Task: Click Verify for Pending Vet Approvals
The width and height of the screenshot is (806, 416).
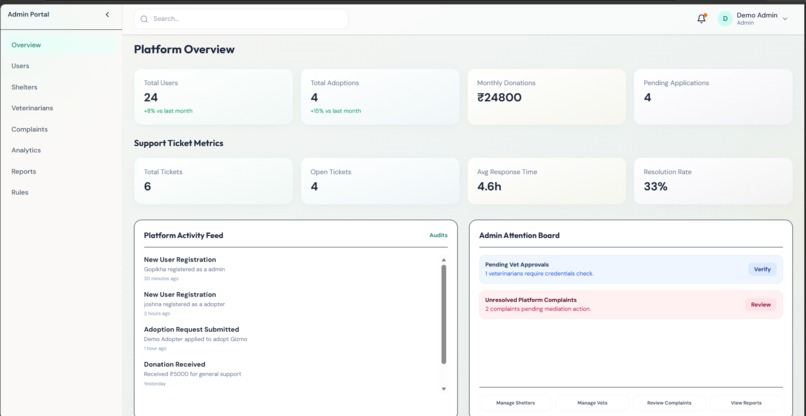Action: point(762,269)
